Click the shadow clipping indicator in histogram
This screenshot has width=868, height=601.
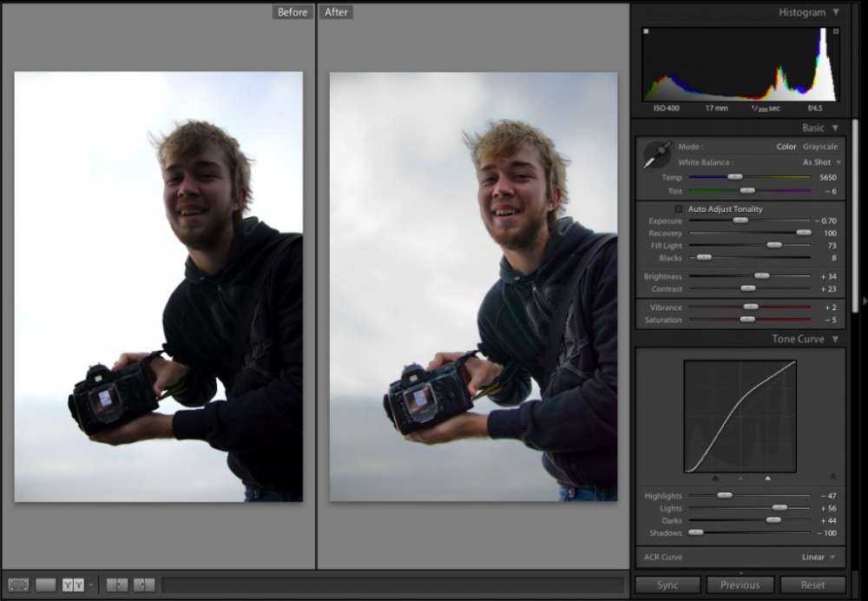(646, 32)
